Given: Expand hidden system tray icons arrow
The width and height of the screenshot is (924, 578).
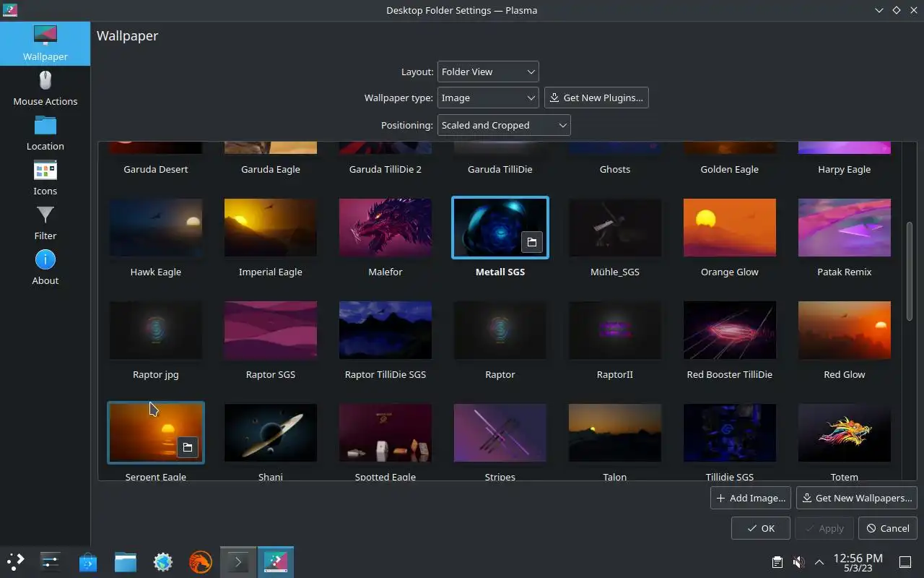Looking at the screenshot, I should point(819,562).
